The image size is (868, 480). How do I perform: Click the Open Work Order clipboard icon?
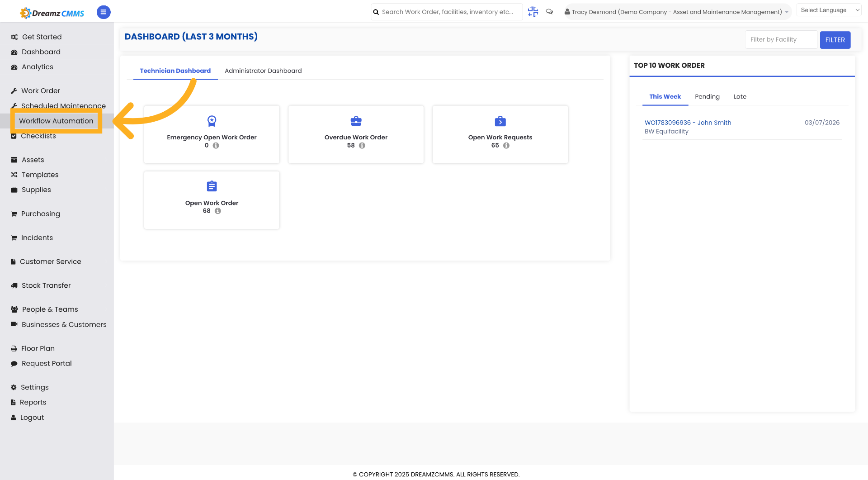(212, 186)
